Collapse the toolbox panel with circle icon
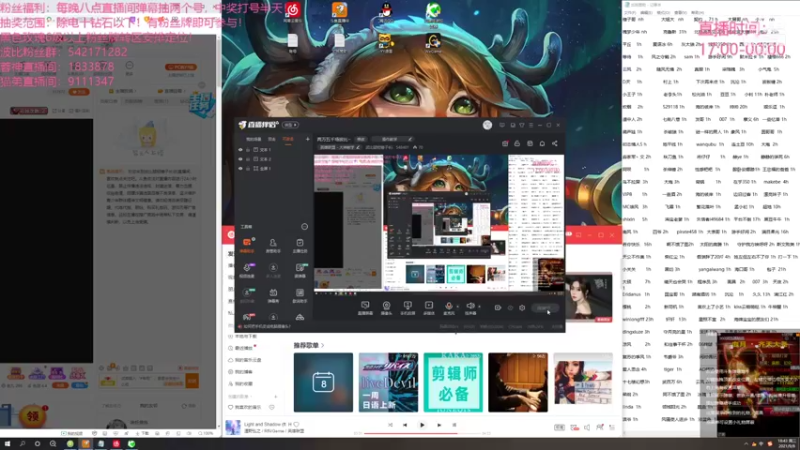Image resolution: width=800 pixels, height=450 pixels. pos(305,227)
